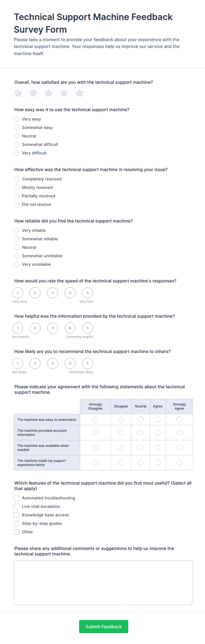Image resolution: width=205 pixels, height=644 pixels.
Task: Check the Automated troubleshooting feature
Action: coord(17,498)
